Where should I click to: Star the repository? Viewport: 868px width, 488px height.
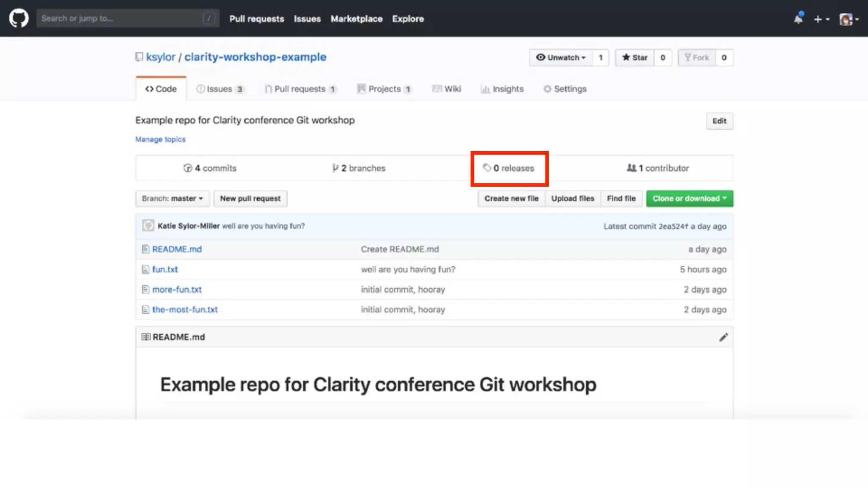tap(634, 58)
